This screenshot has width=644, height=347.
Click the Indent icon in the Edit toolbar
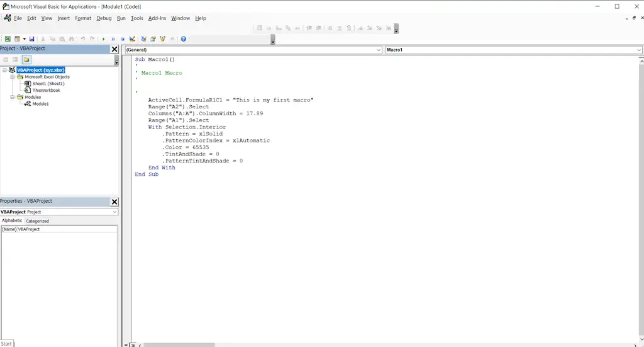pyautogui.click(x=309, y=28)
